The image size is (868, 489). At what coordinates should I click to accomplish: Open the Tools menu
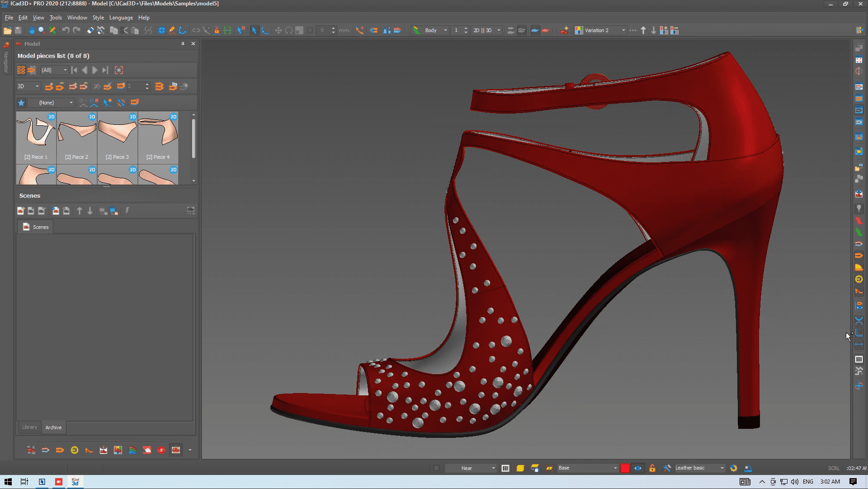coord(56,18)
